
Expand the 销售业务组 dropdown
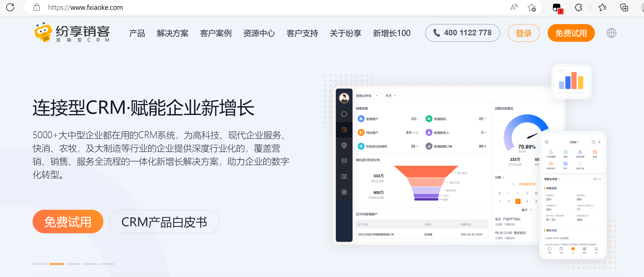tap(367, 96)
